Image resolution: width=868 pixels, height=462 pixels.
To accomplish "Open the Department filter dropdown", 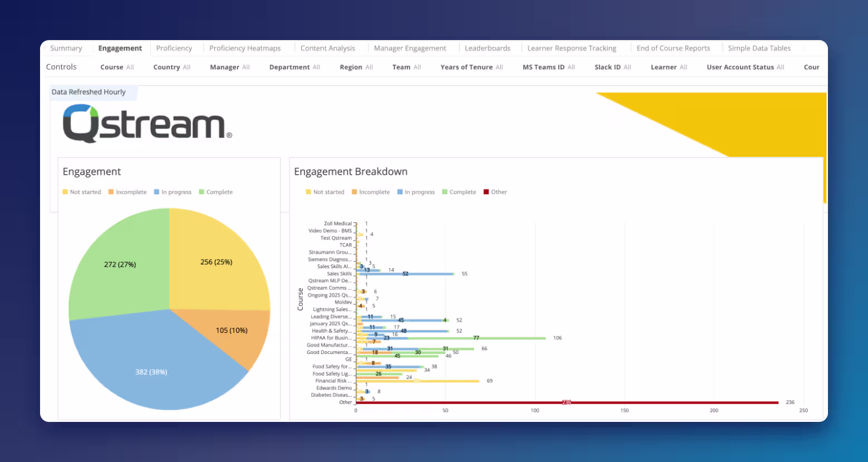I will [x=295, y=67].
